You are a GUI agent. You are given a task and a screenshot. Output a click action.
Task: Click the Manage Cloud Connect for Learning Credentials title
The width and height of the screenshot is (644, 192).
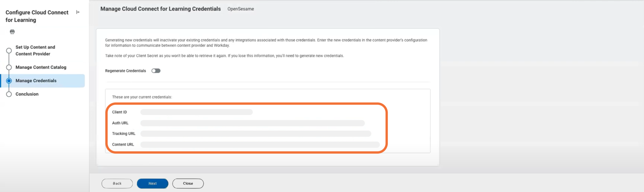coord(161,9)
